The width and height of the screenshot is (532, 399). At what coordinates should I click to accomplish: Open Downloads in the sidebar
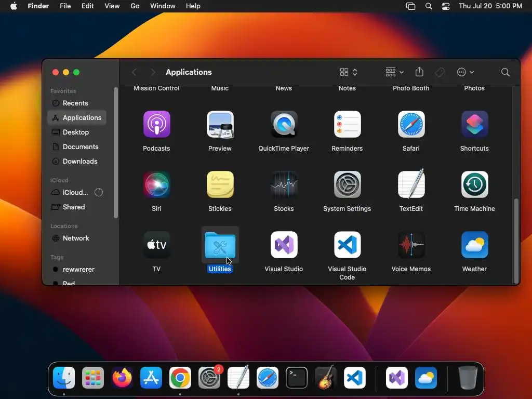click(x=77, y=162)
